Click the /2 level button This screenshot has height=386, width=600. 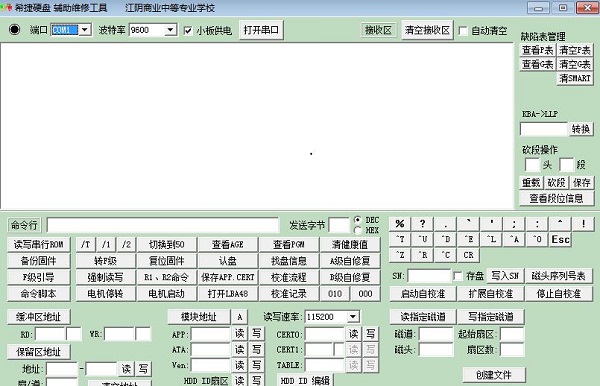(x=126, y=244)
